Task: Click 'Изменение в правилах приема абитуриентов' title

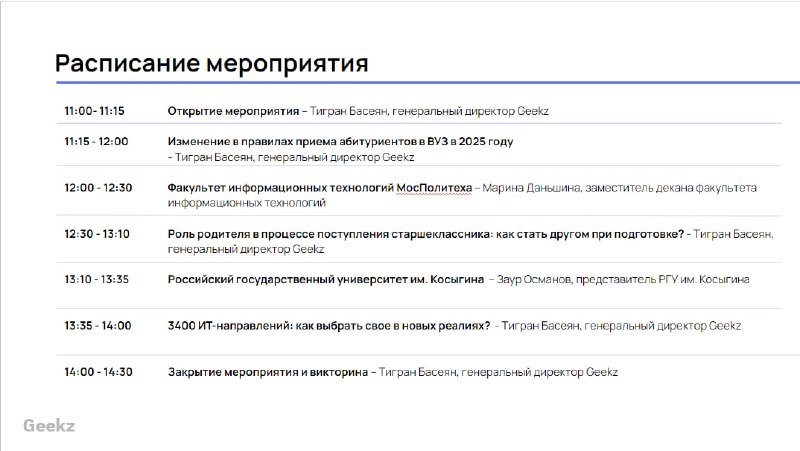Action: (340, 142)
